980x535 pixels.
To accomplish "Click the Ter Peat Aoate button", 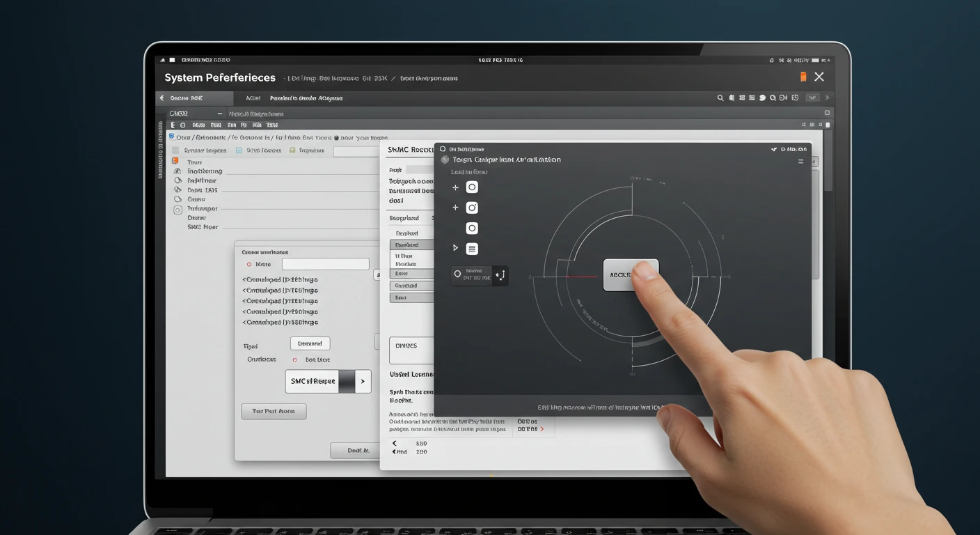I will point(274,411).
